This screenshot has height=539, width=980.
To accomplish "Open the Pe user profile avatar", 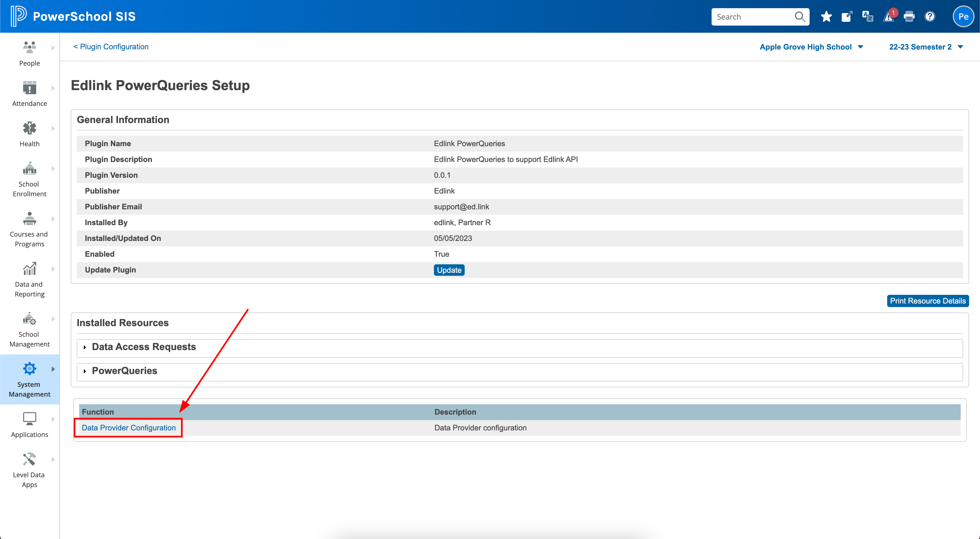I will coord(963,17).
